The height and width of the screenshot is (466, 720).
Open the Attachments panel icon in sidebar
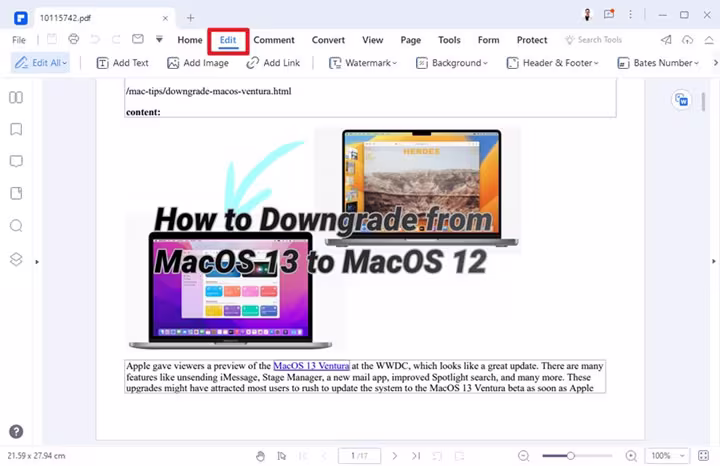coord(16,193)
